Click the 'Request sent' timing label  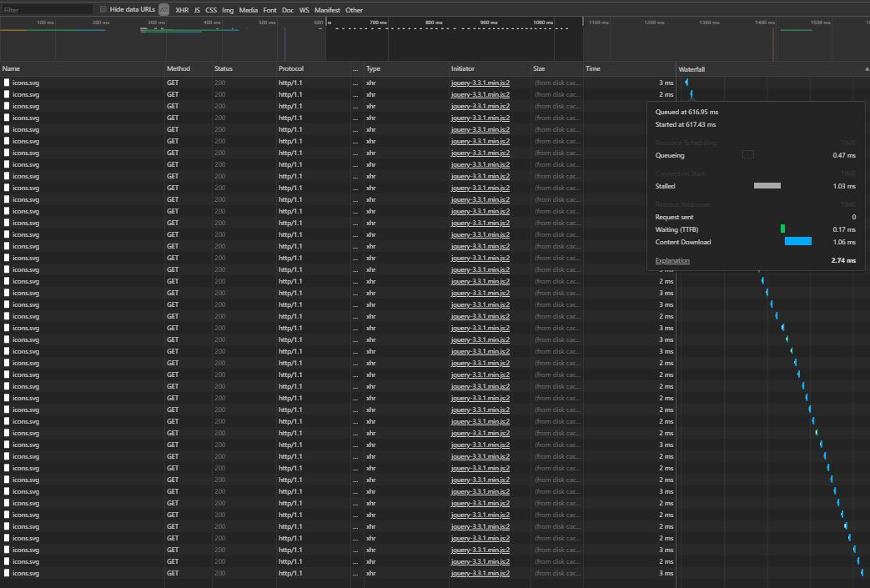pos(674,218)
